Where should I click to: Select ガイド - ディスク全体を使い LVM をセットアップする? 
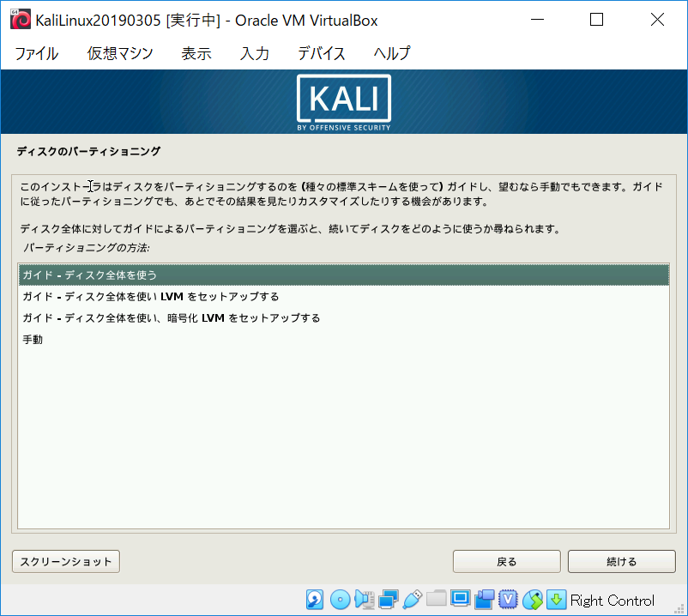(344, 297)
